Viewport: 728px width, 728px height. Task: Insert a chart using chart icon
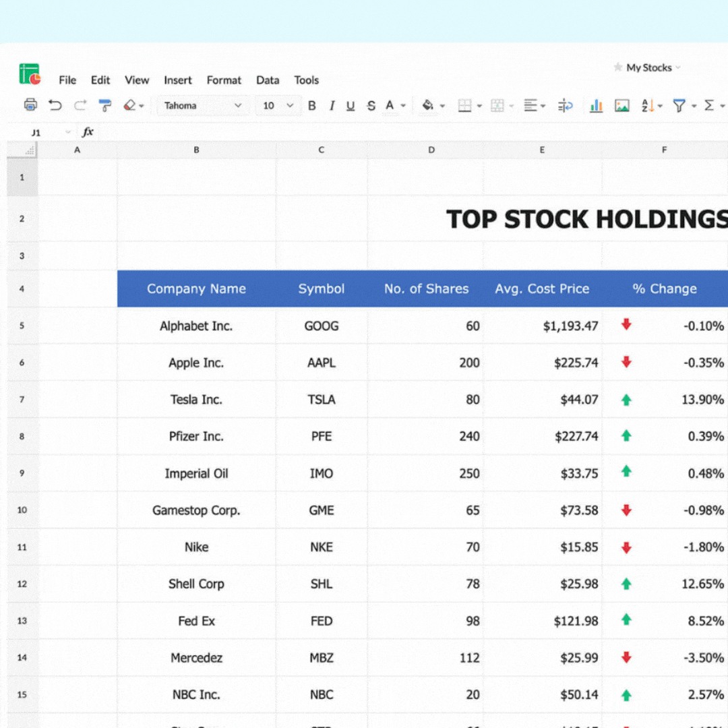[x=596, y=106]
